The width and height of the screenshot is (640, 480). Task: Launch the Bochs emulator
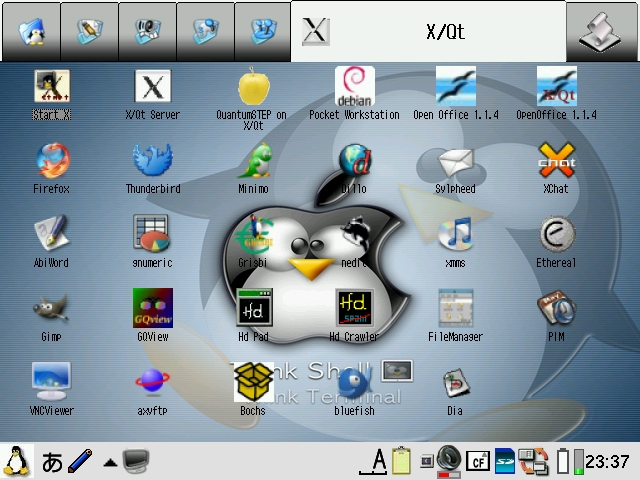click(x=253, y=385)
